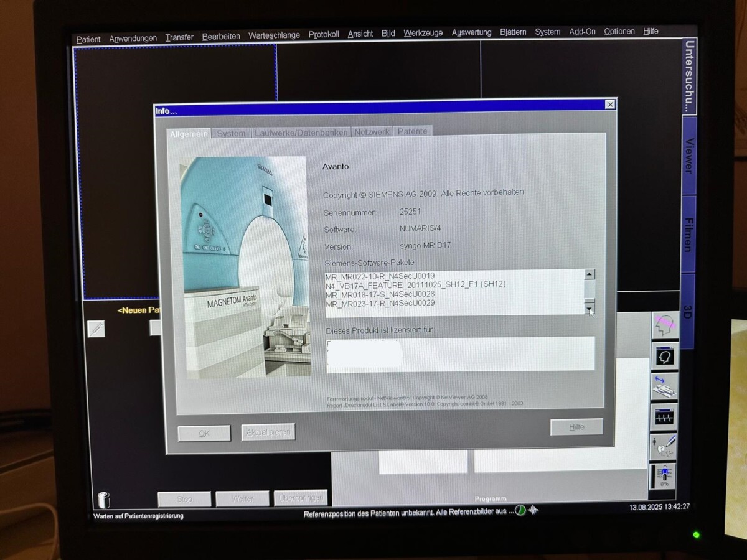Click the Hilfe button in the dialog
Screen dimensions: 747x560
pos(576,427)
